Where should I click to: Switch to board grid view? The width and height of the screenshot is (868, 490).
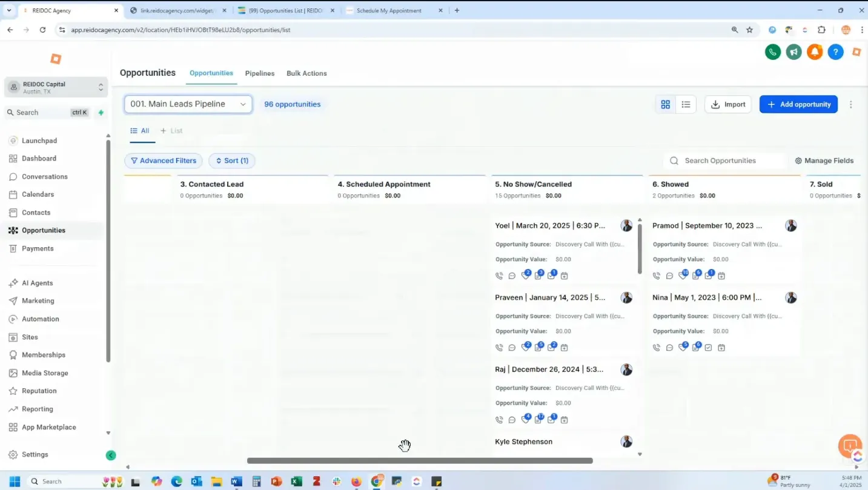pyautogui.click(x=666, y=104)
